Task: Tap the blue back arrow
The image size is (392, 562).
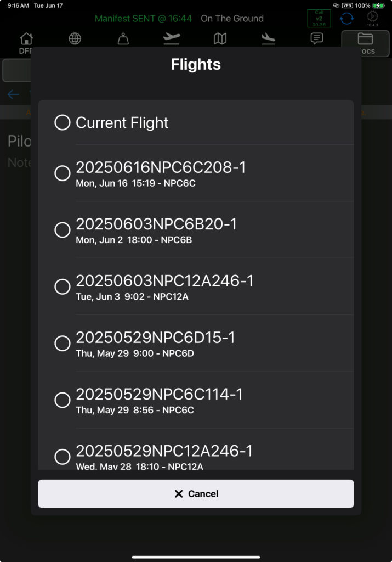Action: tap(13, 94)
